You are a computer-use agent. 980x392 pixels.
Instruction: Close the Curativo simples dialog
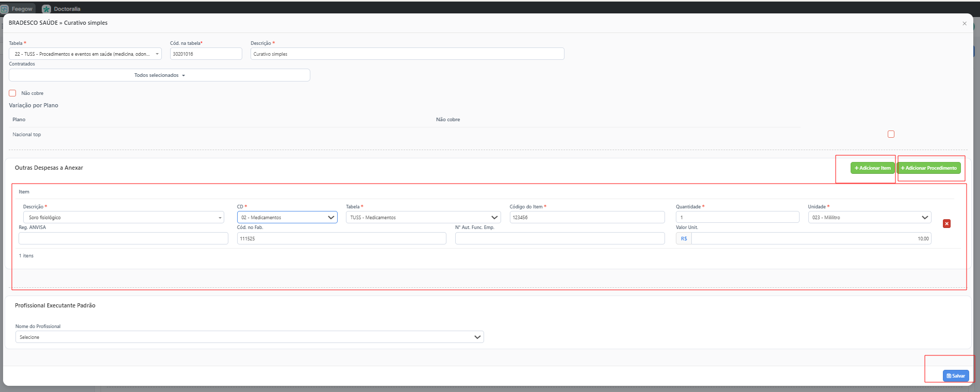965,23
